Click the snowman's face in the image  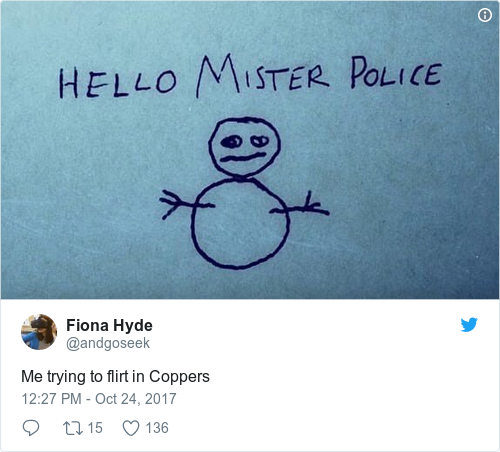(244, 147)
